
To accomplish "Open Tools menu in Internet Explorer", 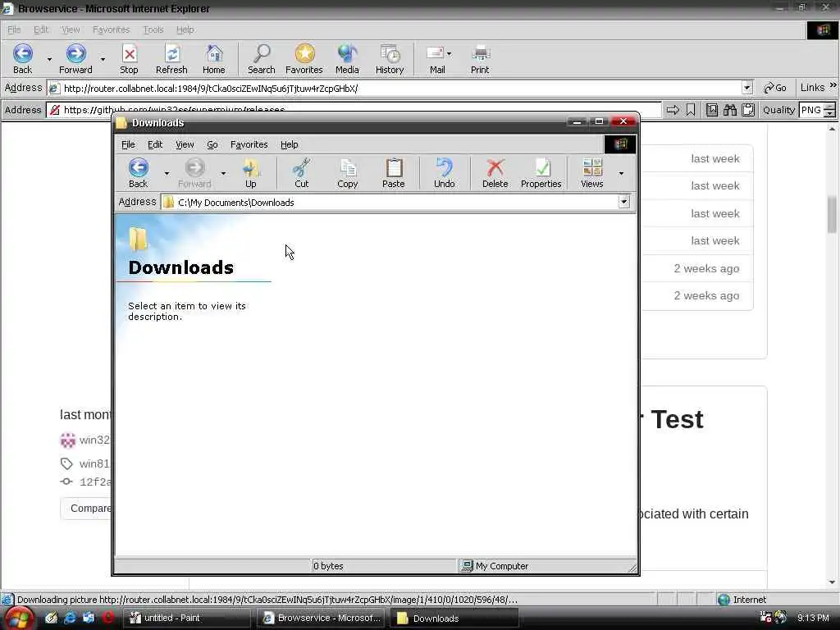I will pos(153,30).
